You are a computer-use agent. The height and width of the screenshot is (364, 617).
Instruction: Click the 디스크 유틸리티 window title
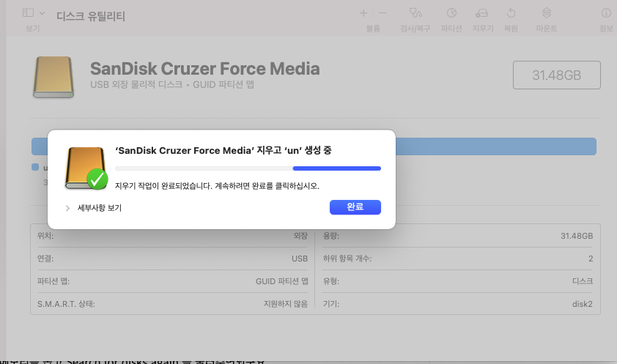(91, 16)
